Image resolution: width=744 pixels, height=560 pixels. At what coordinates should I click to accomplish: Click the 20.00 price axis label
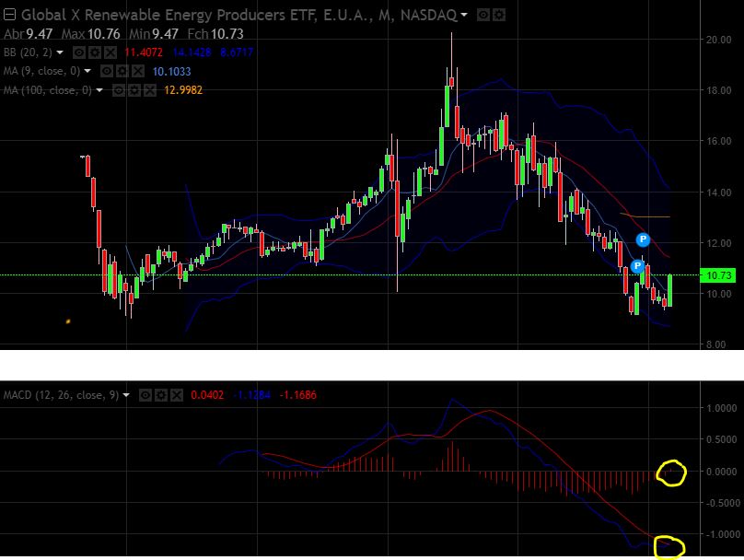[718, 40]
